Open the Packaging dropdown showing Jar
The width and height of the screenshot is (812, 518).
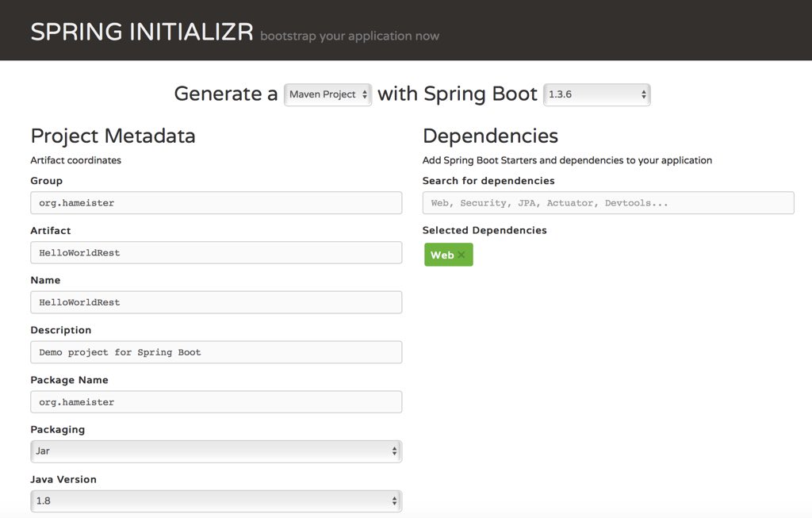(216, 451)
